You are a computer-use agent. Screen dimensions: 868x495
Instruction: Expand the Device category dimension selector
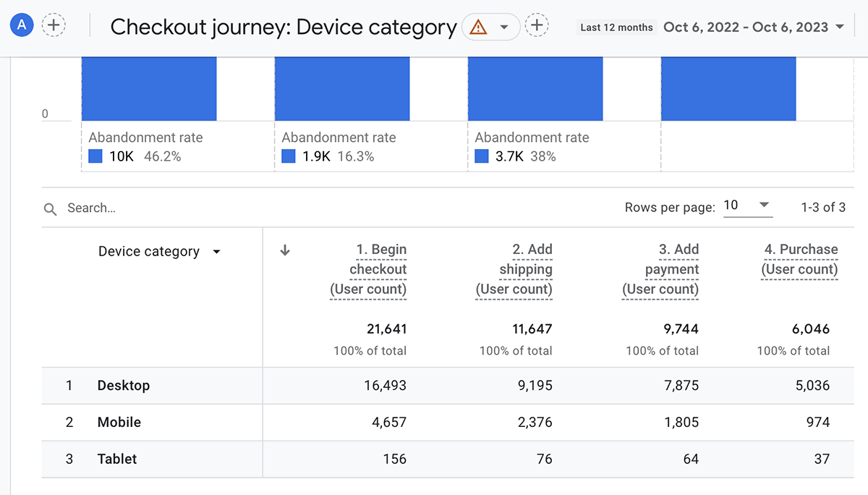216,252
